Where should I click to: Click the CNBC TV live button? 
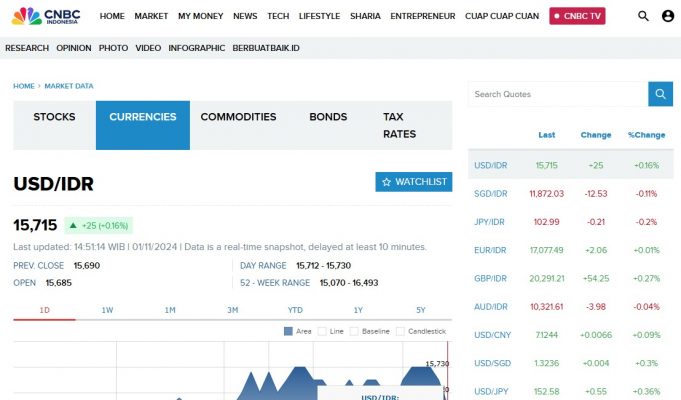577,16
